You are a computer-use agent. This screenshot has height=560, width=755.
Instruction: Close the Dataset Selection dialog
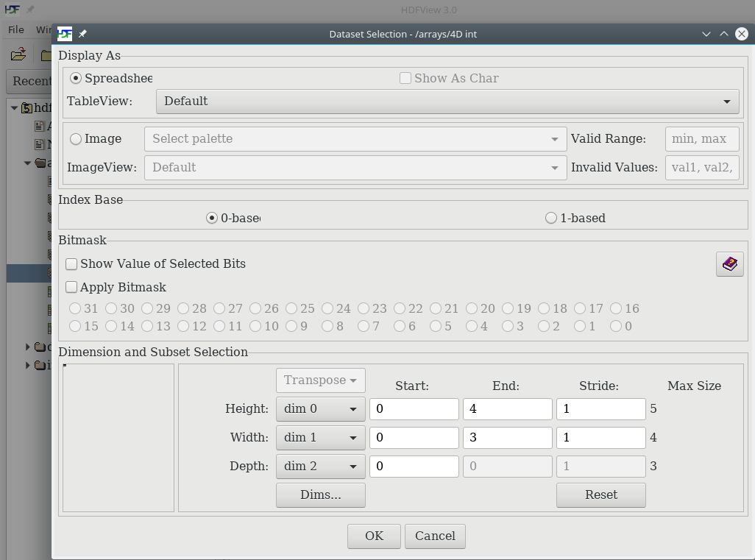(742, 34)
